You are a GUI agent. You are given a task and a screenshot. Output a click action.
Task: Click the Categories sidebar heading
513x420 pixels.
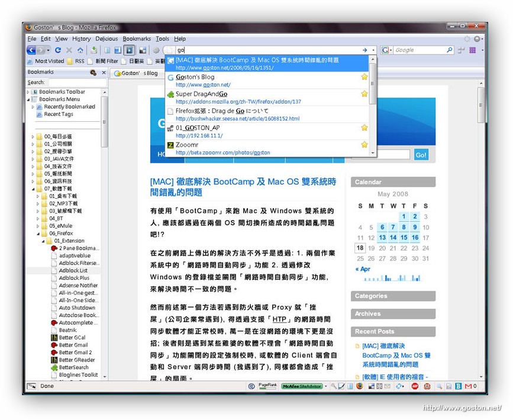(x=393, y=296)
